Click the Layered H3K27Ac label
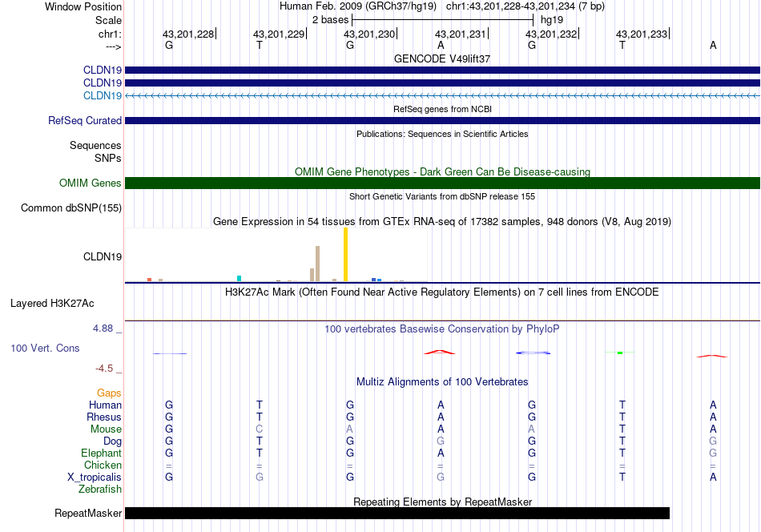 pyautogui.click(x=52, y=304)
